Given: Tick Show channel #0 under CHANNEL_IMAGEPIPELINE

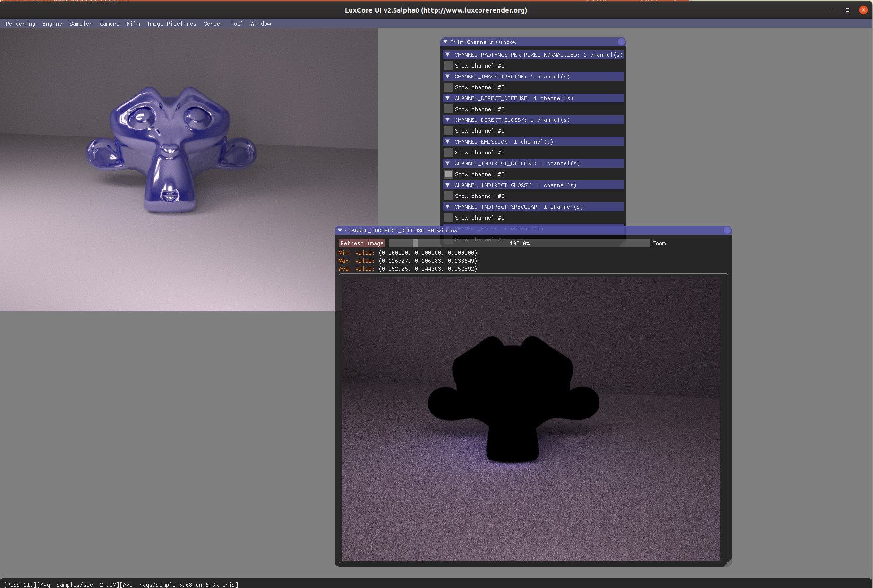Looking at the screenshot, I should [449, 87].
